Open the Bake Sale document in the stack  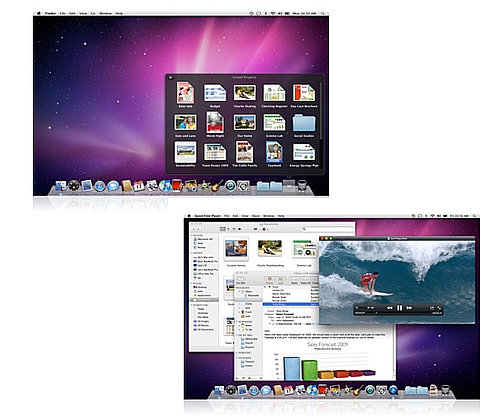point(185,95)
